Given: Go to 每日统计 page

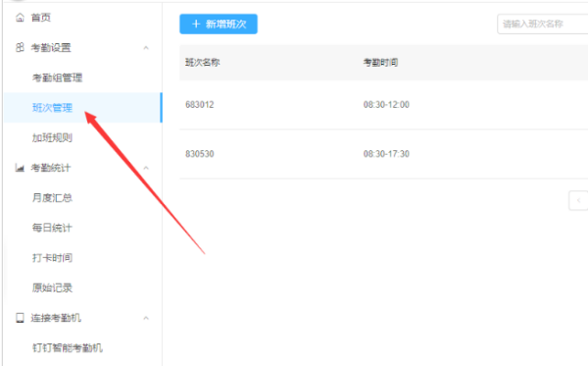Looking at the screenshot, I should tap(52, 228).
